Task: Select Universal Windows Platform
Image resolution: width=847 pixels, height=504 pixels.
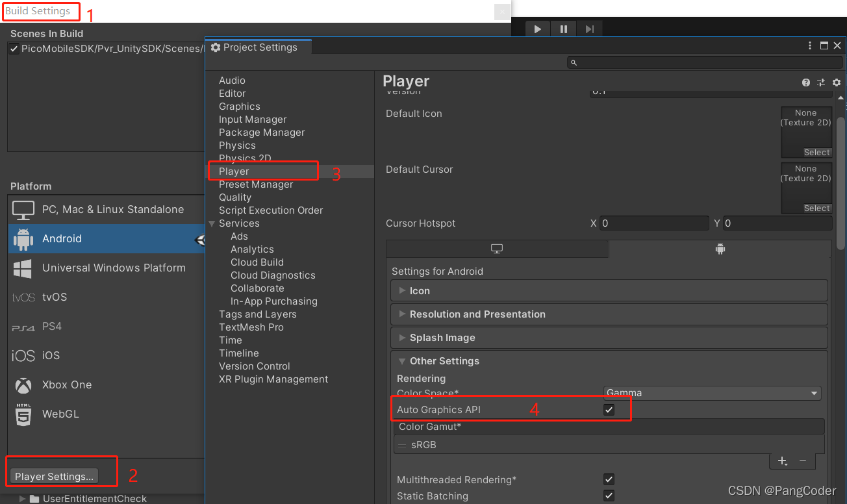Action: coord(107,268)
